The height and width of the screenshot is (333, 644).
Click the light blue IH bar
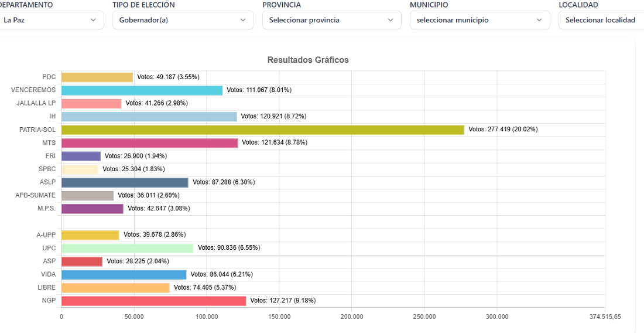pos(149,117)
